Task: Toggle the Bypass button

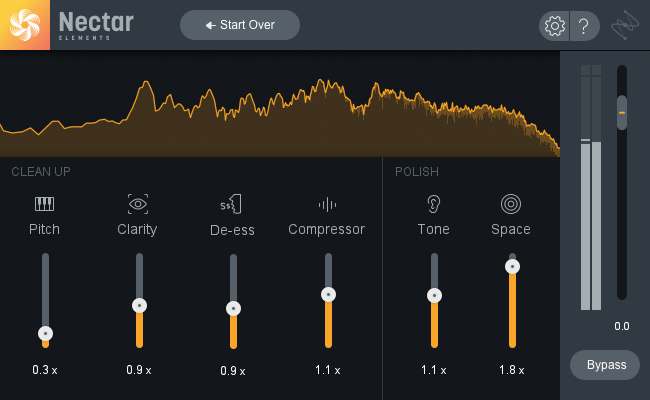Action: tap(605, 365)
